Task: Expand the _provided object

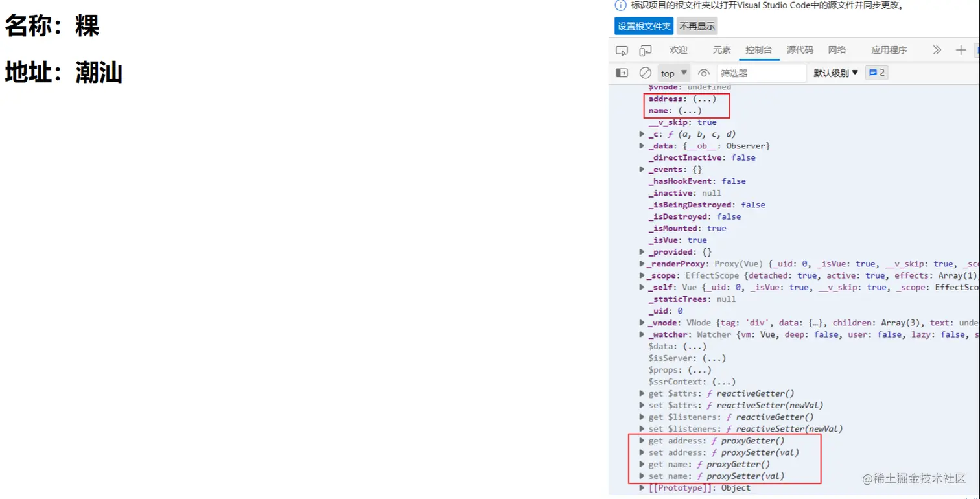Action: click(x=642, y=252)
